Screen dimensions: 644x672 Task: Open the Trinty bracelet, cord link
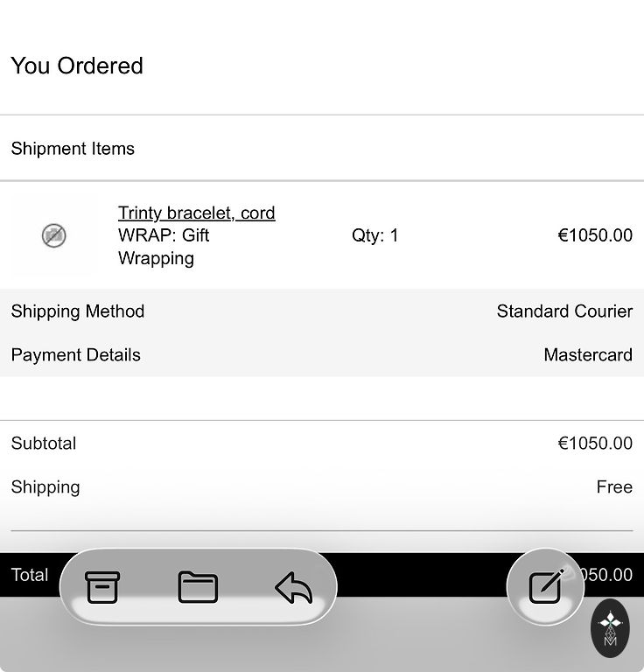196,213
